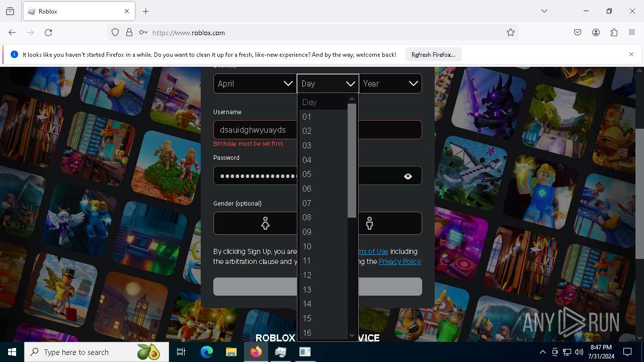
Task: Open the Year dropdown
Action: pyautogui.click(x=390, y=83)
